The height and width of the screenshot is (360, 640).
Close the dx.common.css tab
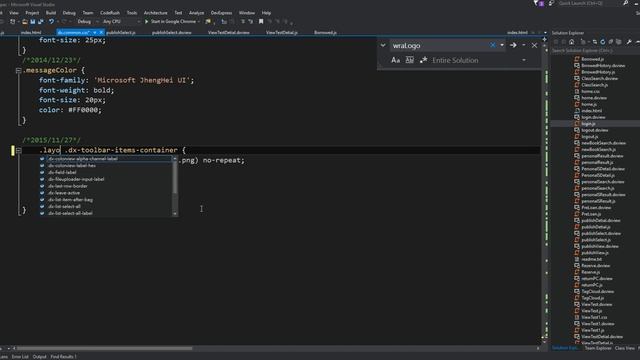101,32
